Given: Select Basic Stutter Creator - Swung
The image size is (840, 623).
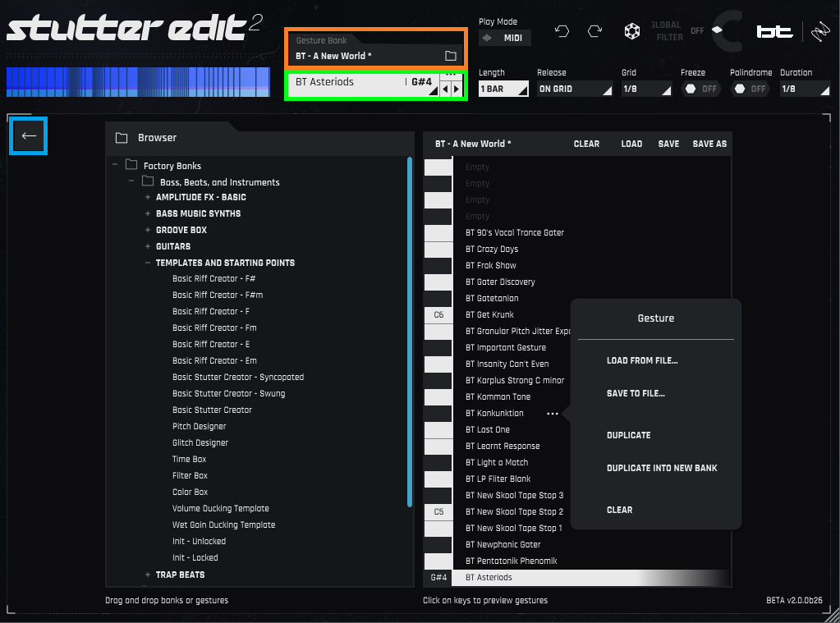Looking at the screenshot, I should coord(229,394).
